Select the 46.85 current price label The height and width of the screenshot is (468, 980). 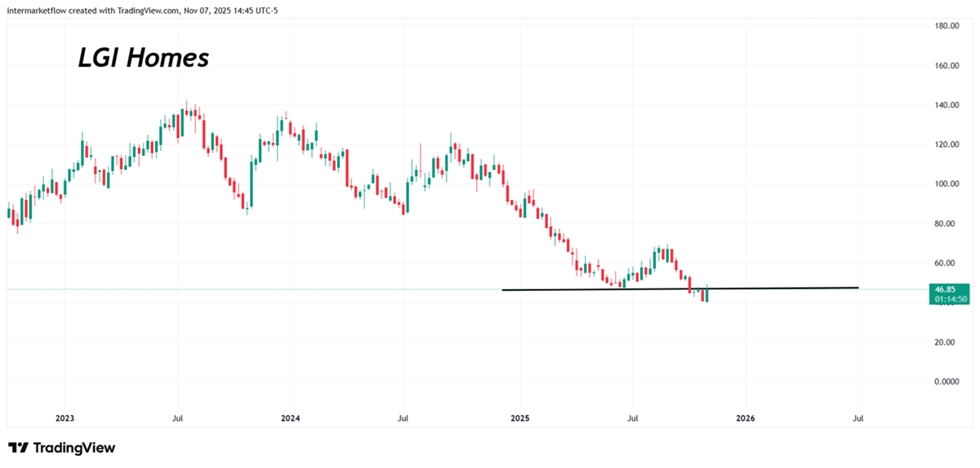[947, 289]
